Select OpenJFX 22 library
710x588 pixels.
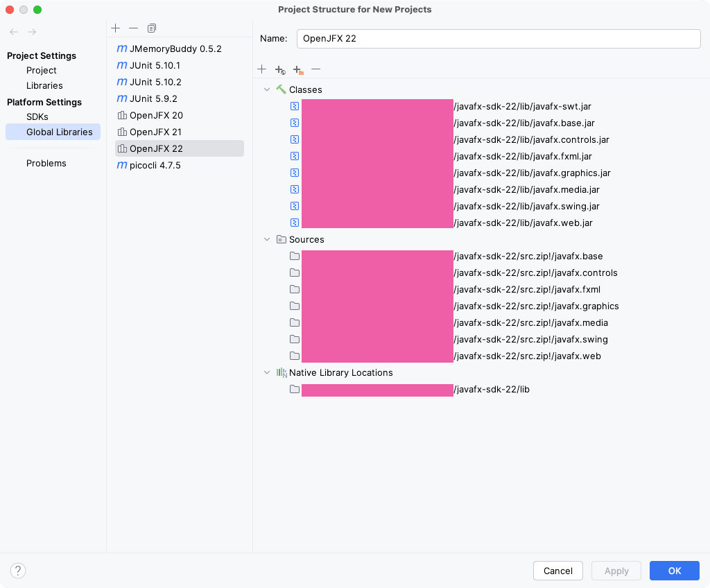click(180, 148)
